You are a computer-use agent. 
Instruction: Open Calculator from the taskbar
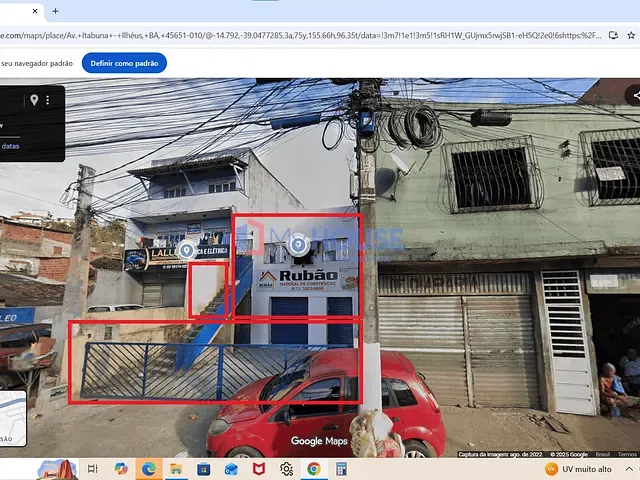coord(341,469)
